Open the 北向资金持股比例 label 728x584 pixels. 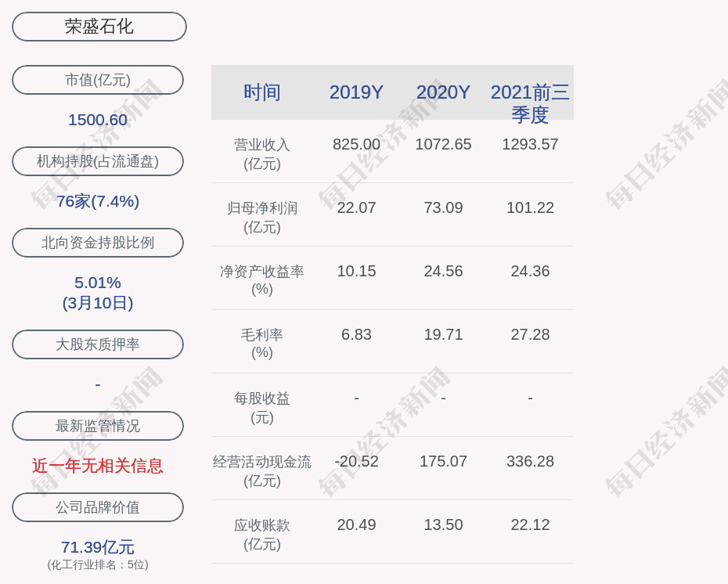pos(98,243)
